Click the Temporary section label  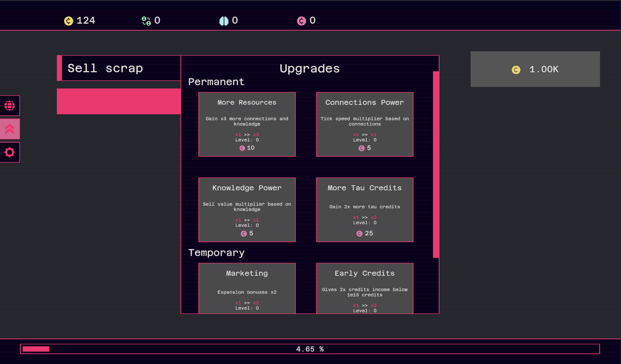tap(216, 253)
